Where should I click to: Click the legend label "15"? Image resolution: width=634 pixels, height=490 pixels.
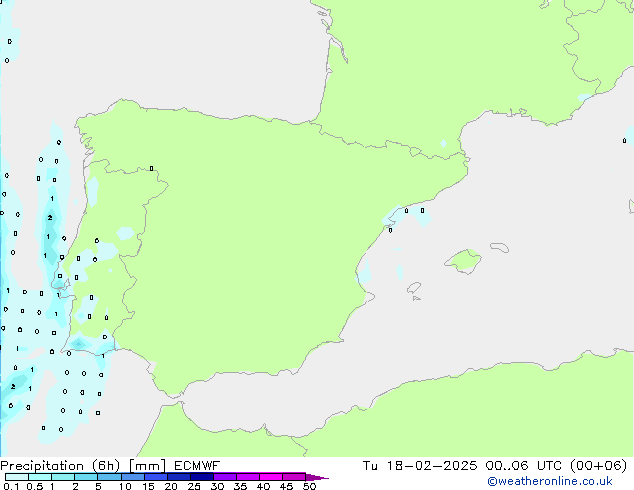148,486
